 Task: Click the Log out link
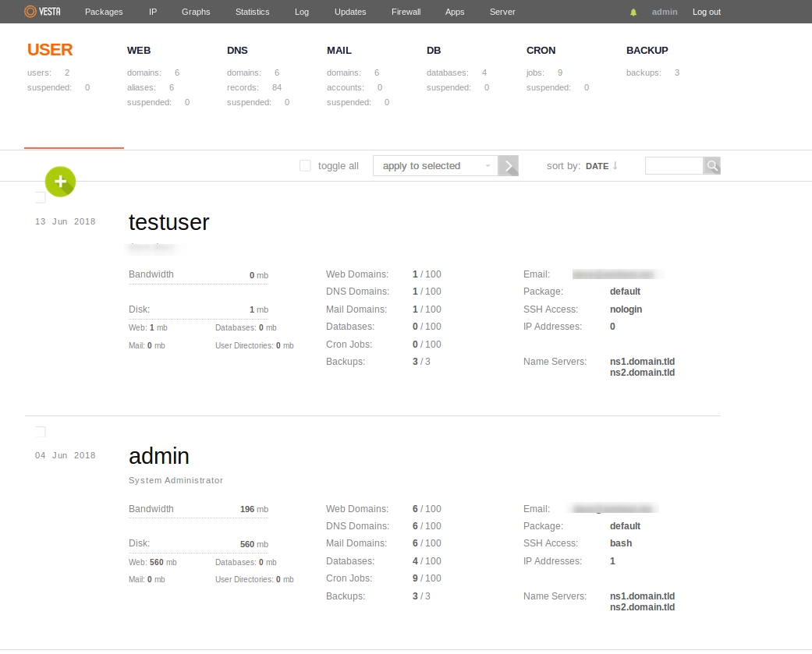706,12
